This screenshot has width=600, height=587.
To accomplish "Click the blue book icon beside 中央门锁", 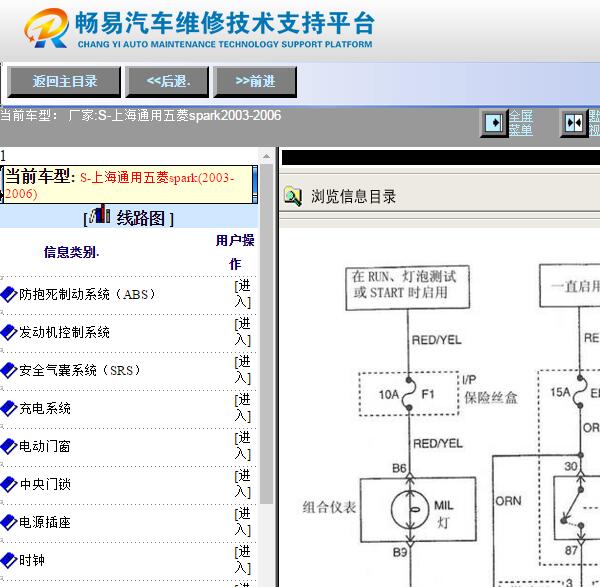I will 8,484.
